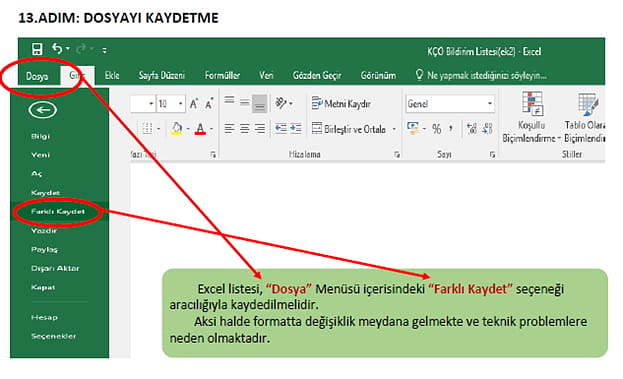Click Birleştir ve Ortala button
The width and height of the screenshot is (623, 379).
tap(349, 129)
